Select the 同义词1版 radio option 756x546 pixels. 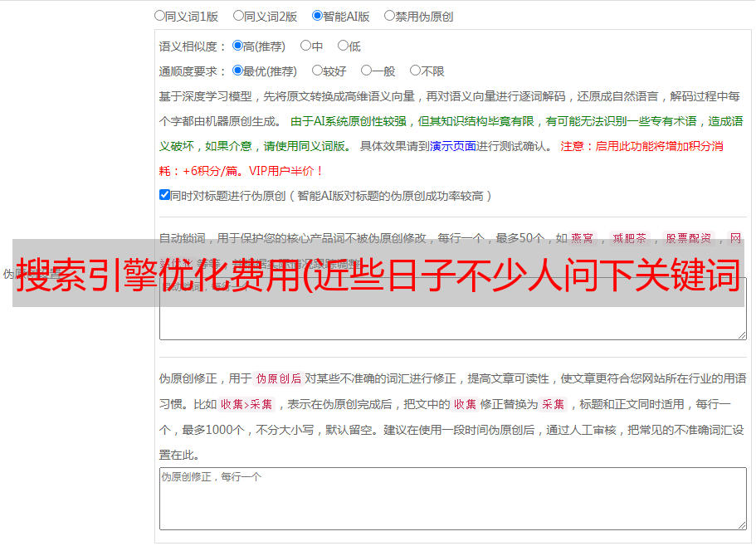[x=159, y=16]
